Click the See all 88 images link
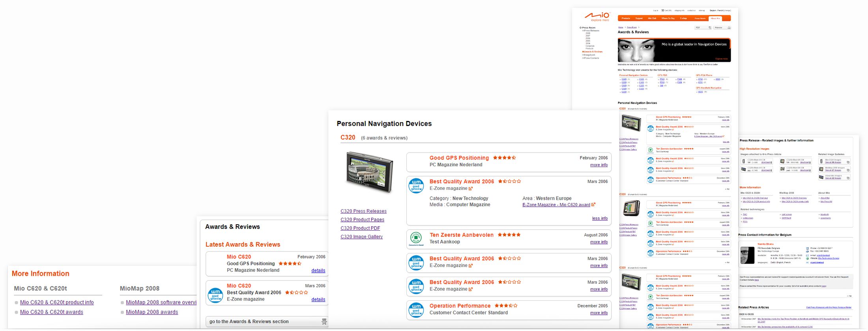This screenshot has height=331, width=868. 833,162
